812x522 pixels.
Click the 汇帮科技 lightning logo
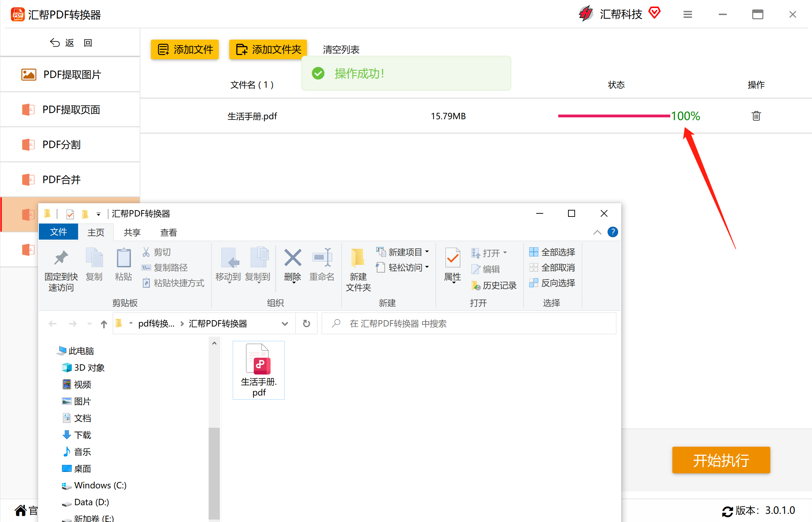pyautogui.click(x=586, y=14)
